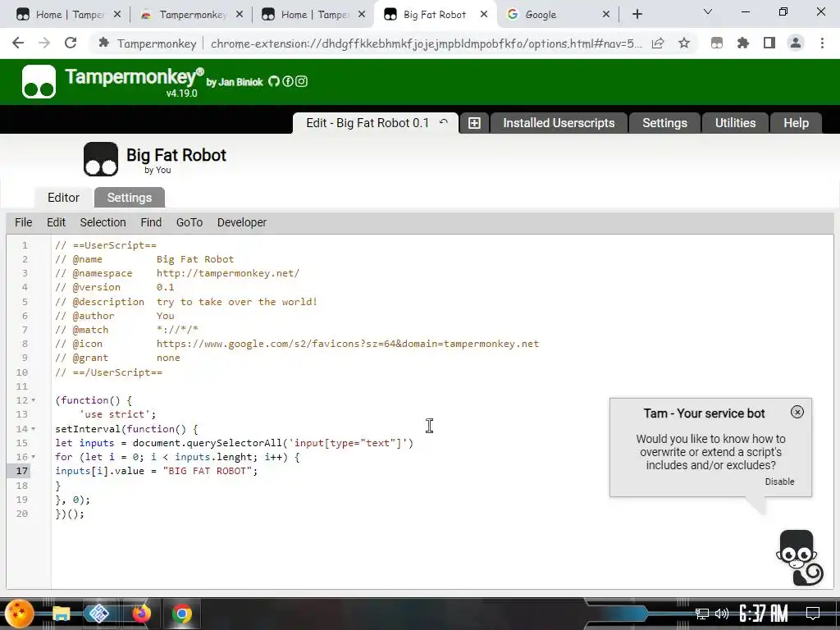Open the Help tab
This screenshot has height=630, width=840.
[x=796, y=123]
